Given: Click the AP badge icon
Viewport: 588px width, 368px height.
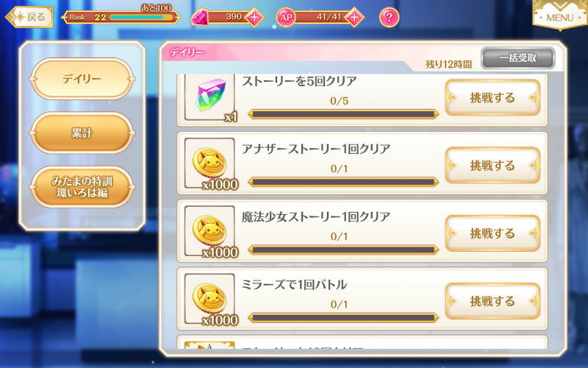Looking at the screenshot, I should [x=286, y=17].
